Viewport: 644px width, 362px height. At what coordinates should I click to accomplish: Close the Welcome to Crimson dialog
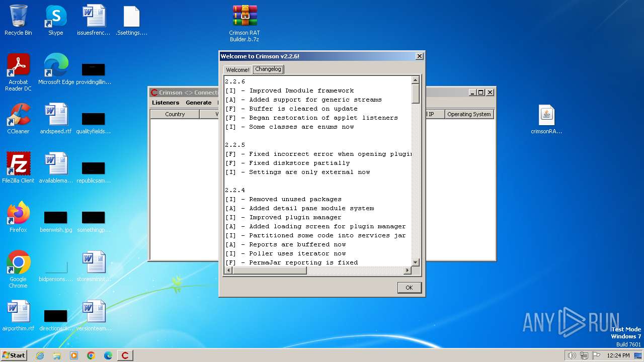[419, 56]
